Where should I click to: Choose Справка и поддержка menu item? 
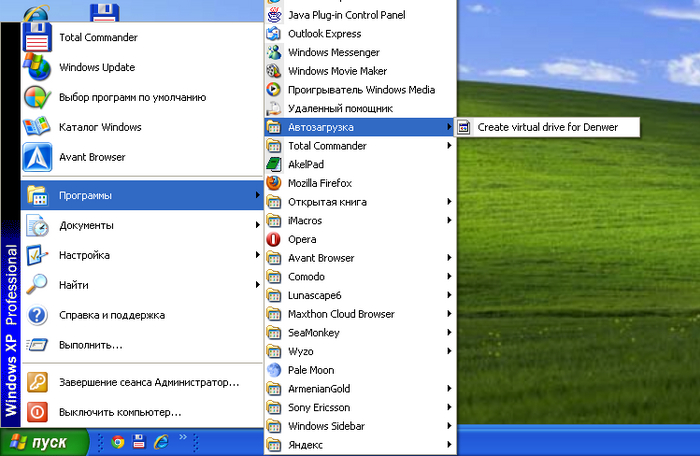coord(111,315)
